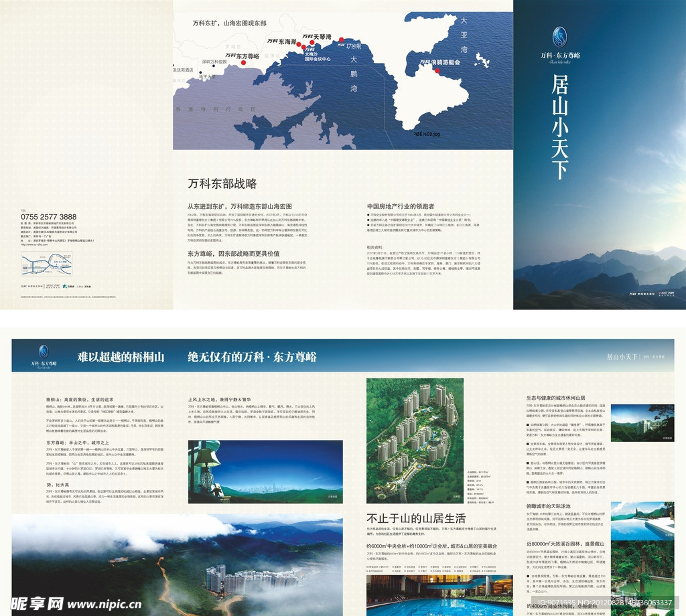
Task: Open the lamp and city skyline photo
Action: tap(265, 472)
